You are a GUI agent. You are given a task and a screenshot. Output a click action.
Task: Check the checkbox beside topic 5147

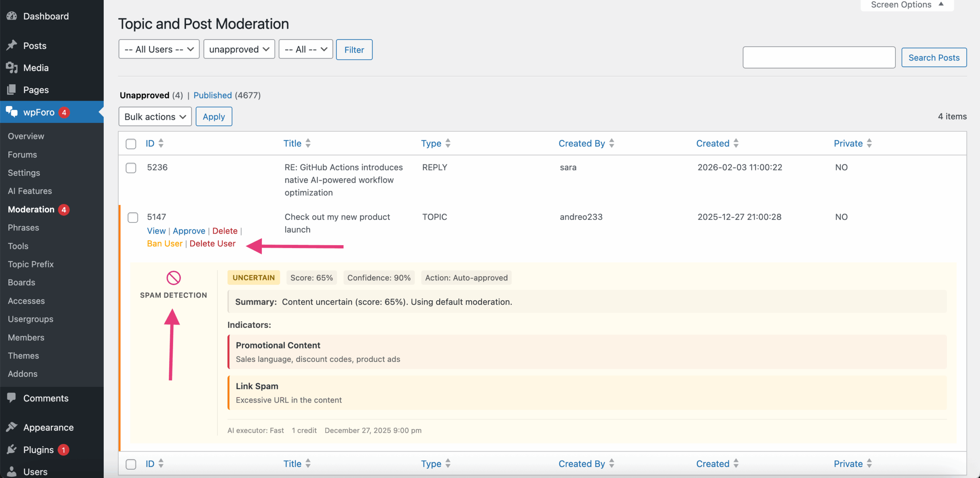tap(133, 217)
